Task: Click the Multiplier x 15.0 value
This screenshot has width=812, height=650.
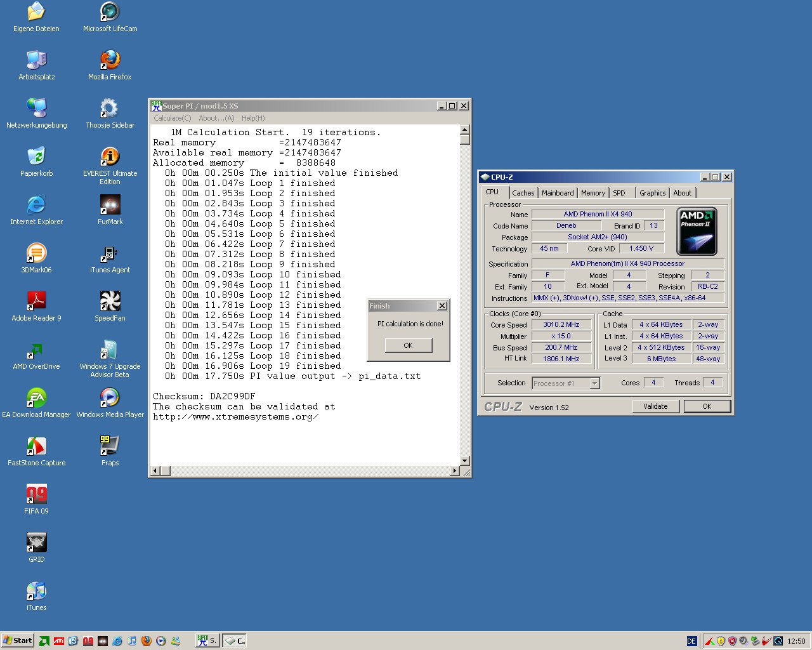Action: (x=561, y=336)
